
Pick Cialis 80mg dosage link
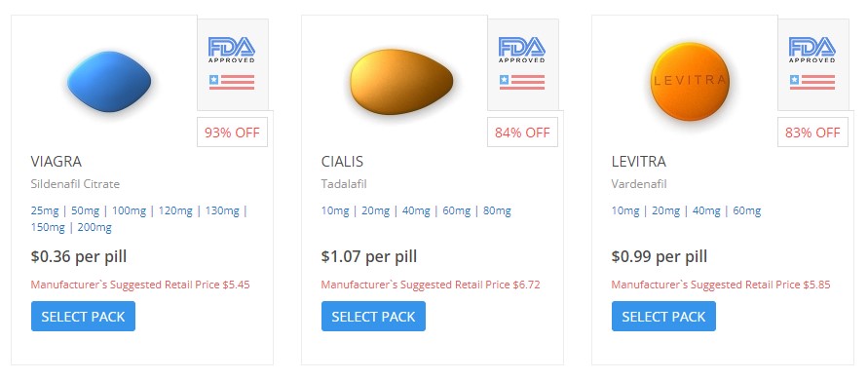coord(497,211)
